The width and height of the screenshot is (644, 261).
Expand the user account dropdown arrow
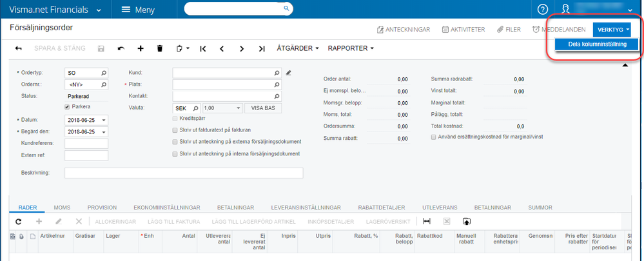point(630,10)
